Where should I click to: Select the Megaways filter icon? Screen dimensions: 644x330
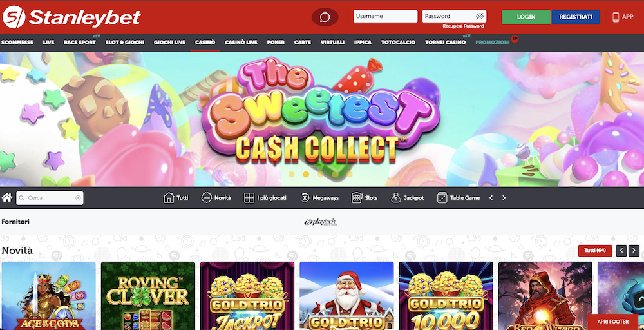tap(305, 198)
